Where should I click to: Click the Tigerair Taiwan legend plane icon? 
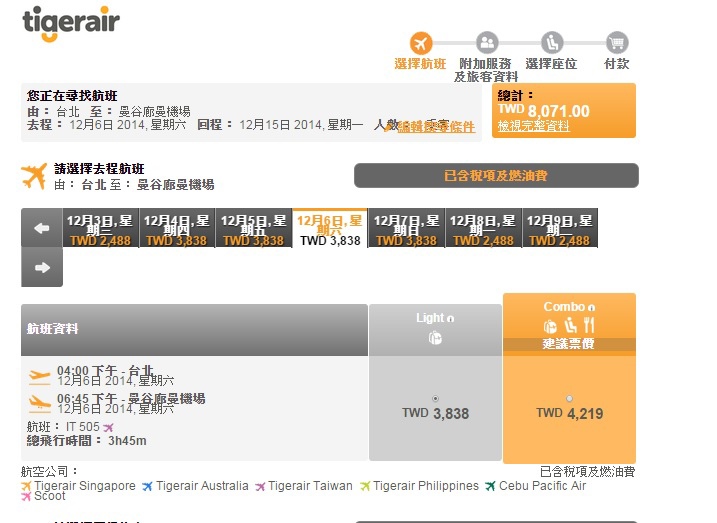pos(260,486)
